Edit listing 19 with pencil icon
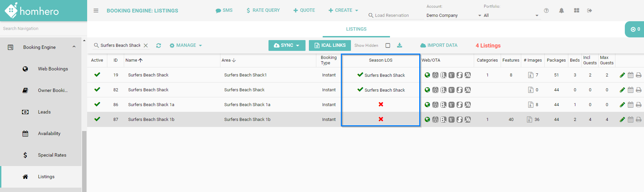644x192 pixels. tap(622, 75)
